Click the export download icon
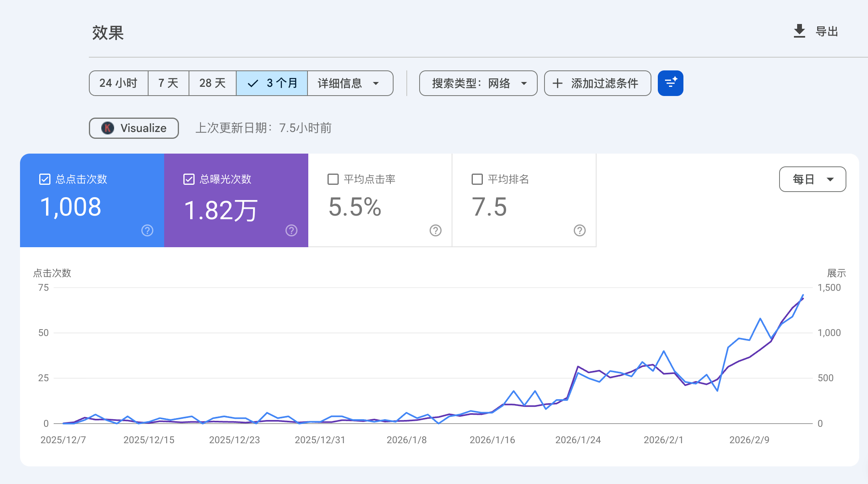The image size is (868, 484). click(799, 31)
